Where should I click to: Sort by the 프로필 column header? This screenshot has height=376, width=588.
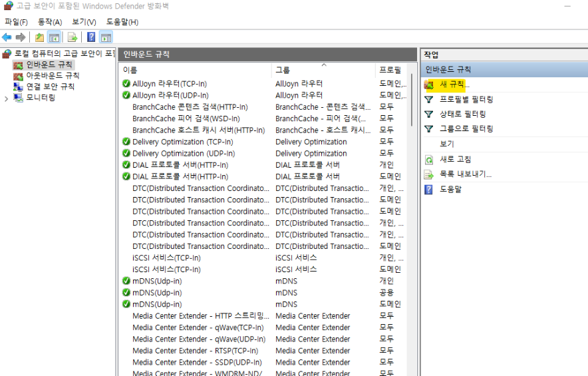coord(390,70)
